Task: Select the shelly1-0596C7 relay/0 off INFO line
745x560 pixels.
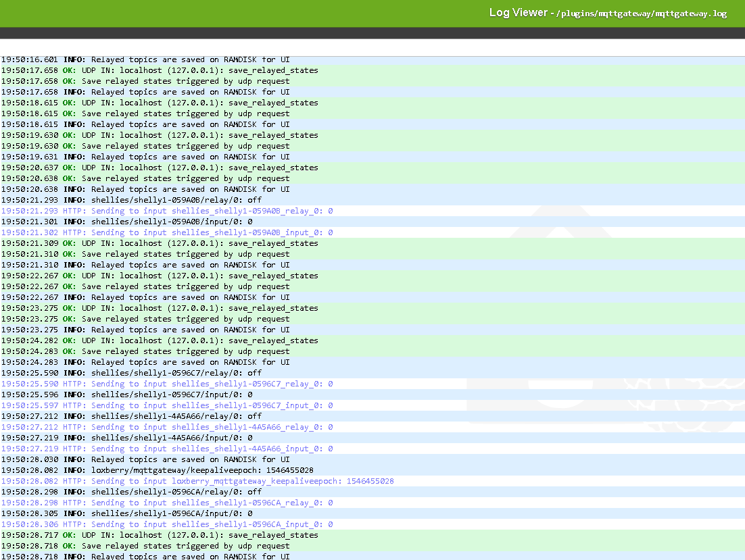Action: [x=162, y=373]
